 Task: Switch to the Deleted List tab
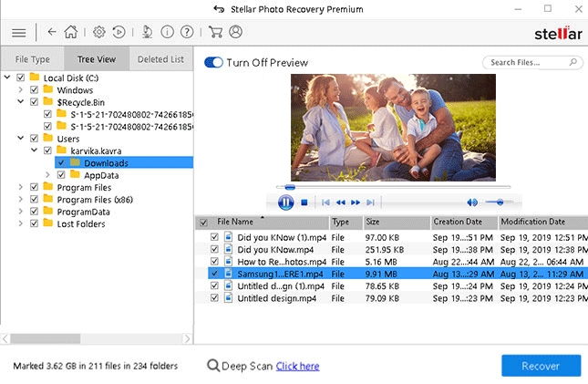pos(160,60)
